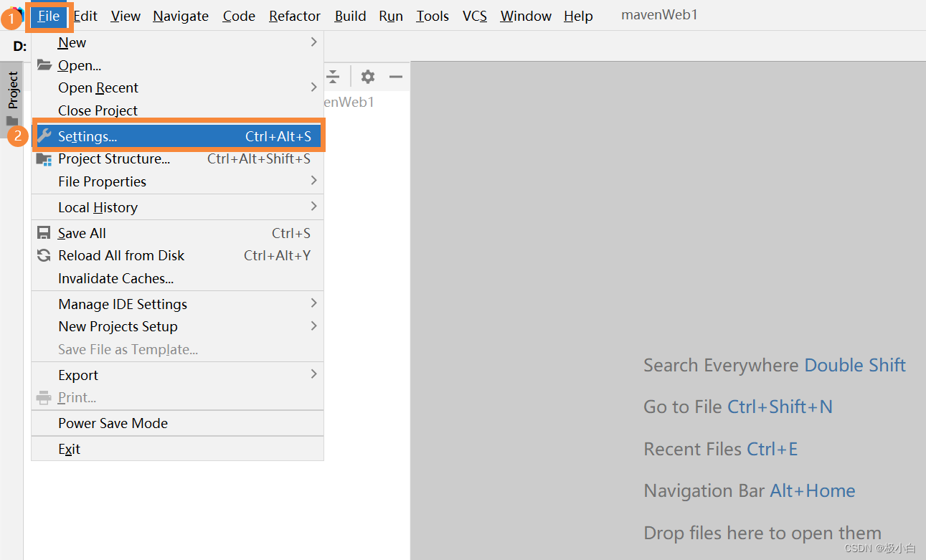
Task: Click Search Everywhere Double Shift hint
Action: coord(775,365)
